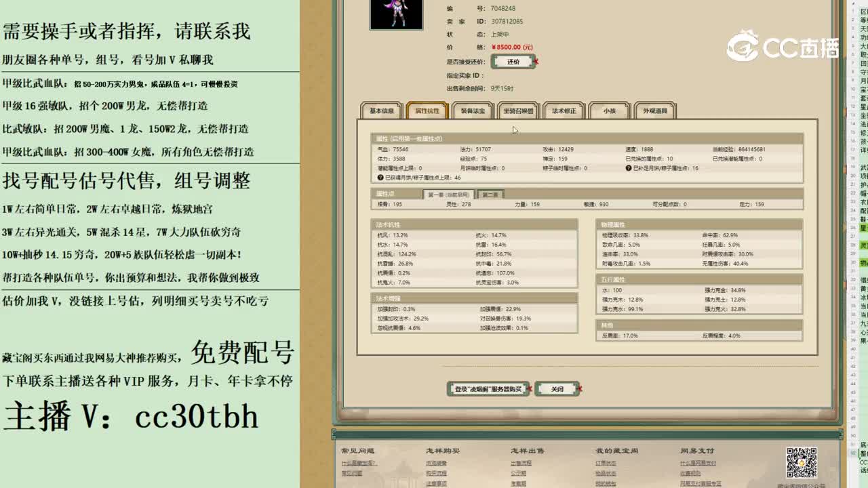Click the 还价 bargain button
868x488 pixels.
click(513, 62)
